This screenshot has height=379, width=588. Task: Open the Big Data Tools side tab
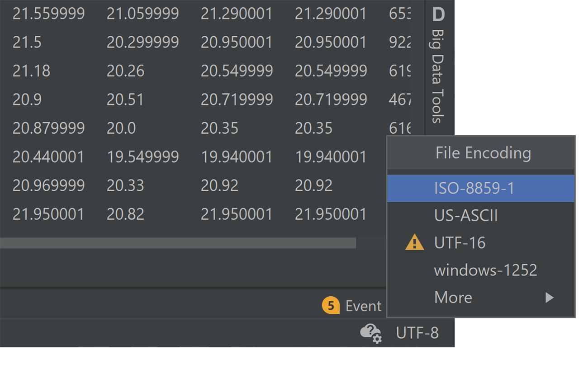437,76
